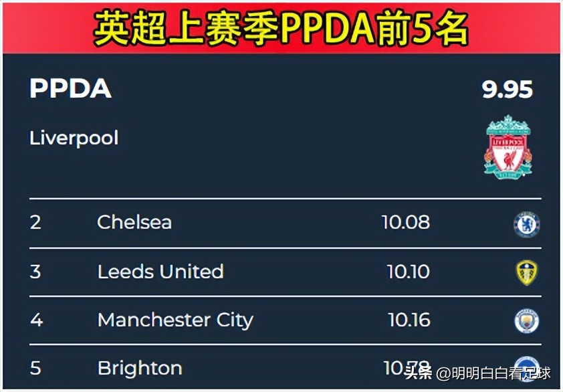Click rank number 2 in the list
The image size is (563, 392).
click(x=35, y=222)
